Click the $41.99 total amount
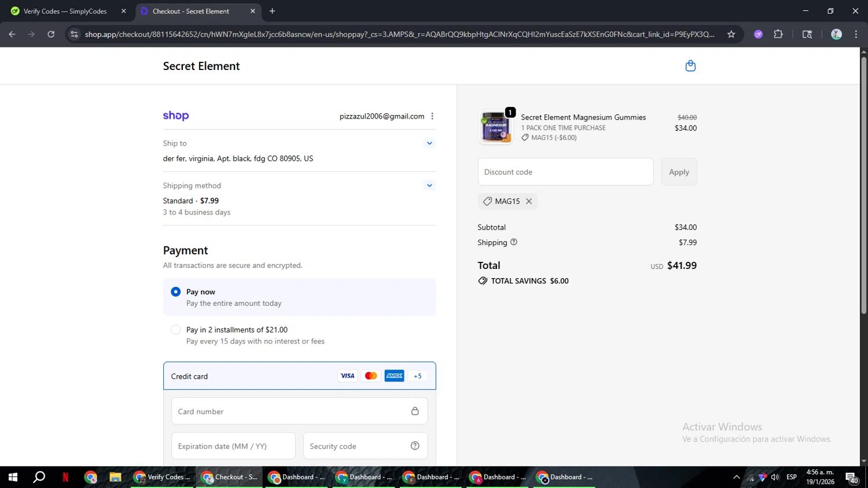 coord(682,265)
